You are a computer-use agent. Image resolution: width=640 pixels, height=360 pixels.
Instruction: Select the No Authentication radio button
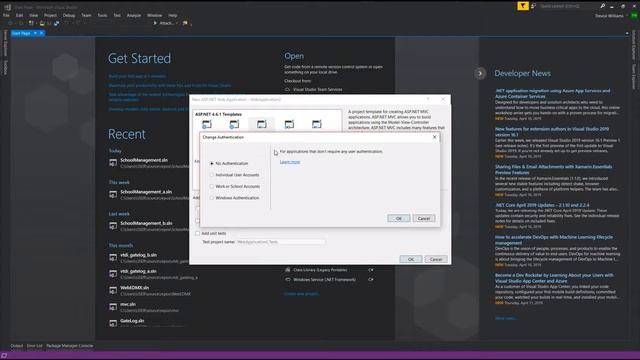(211, 163)
